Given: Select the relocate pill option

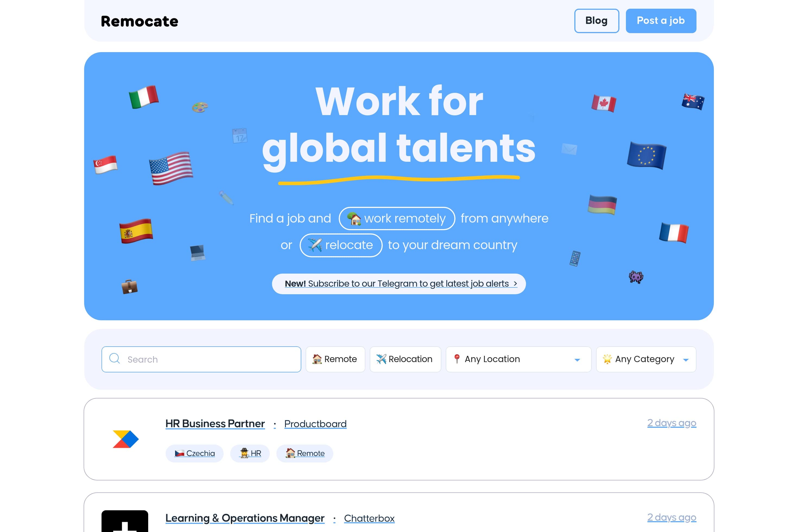Looking at the screenshot, I should (x=341, y=245).
